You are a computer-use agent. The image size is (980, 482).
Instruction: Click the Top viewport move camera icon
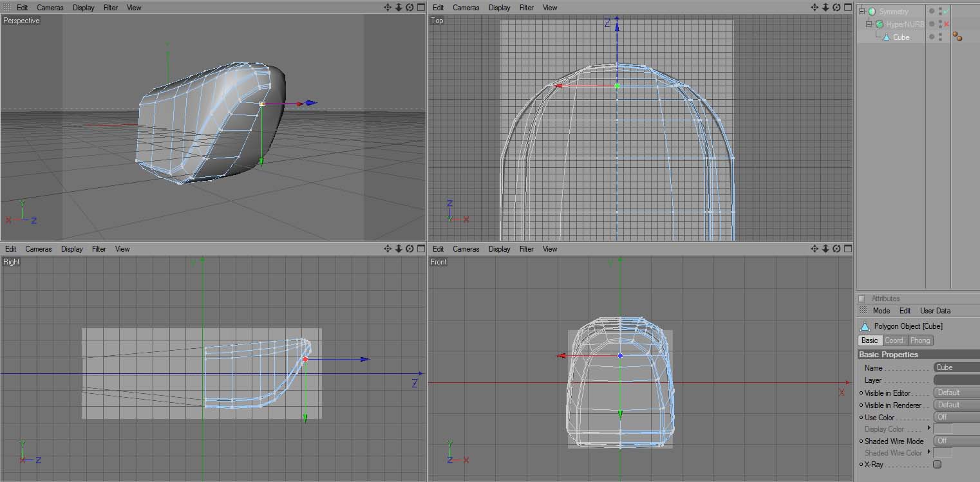click(815, 7)
